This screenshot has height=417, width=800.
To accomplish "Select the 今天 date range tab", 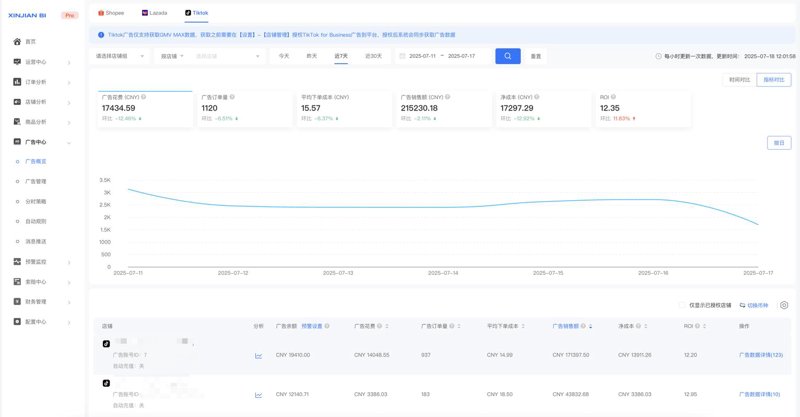I will pyautogui.click(x=284, y=56).
